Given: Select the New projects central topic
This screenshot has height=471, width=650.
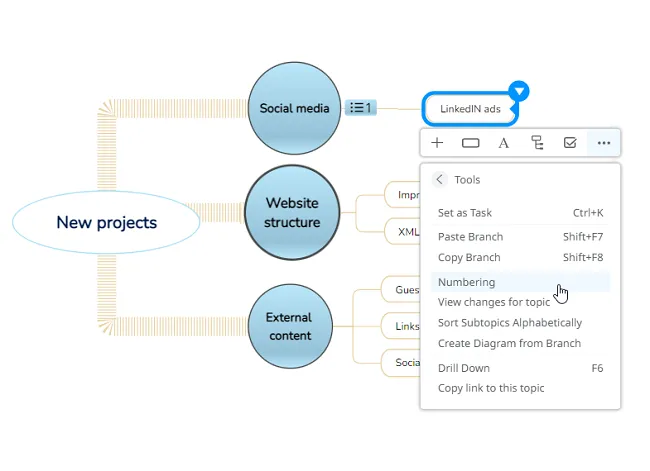Looking at the screenshot, I should pos(106,222).
